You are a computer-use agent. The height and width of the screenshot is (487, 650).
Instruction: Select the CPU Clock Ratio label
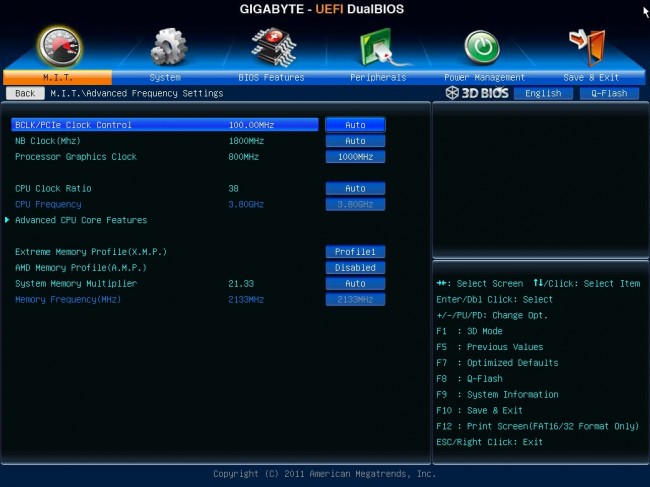53,189
